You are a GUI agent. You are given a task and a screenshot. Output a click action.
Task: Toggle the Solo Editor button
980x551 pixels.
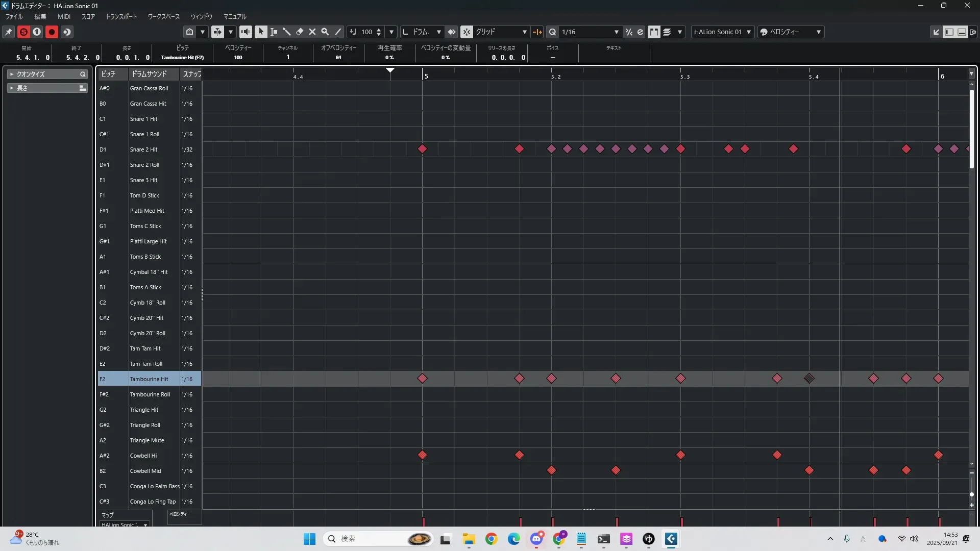(x=23, y=32)
